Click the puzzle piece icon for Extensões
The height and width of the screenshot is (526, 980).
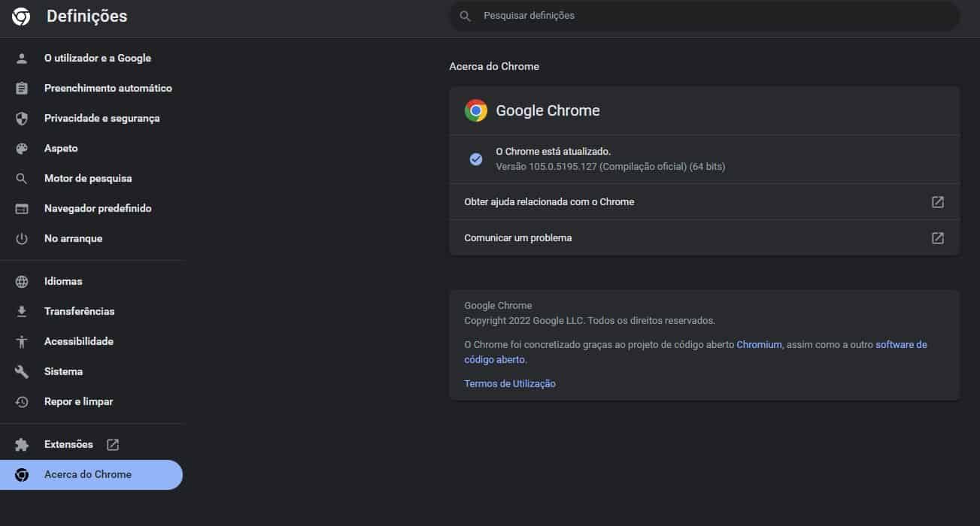[x=22, y=444]
